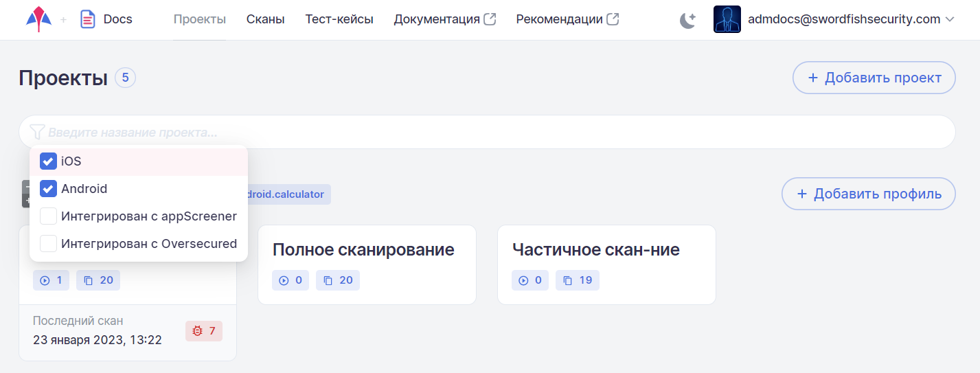
Task: Click the Docs document icon
Action: tap(88, 19)
